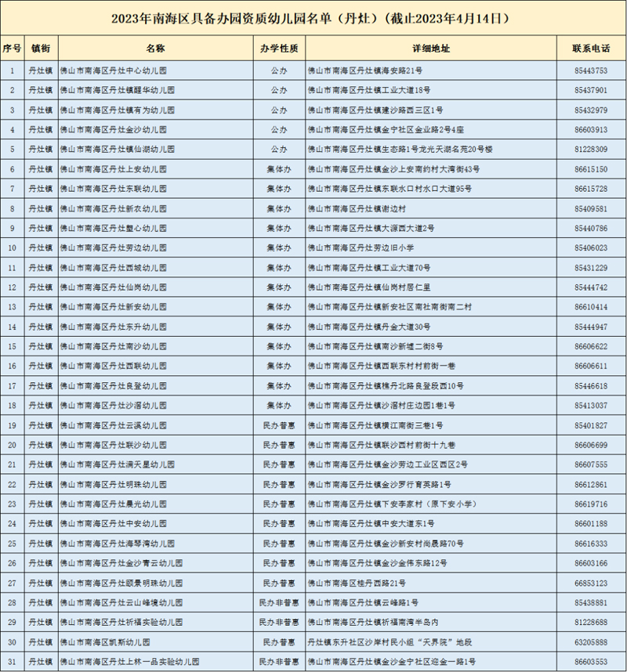Viewport: 627px width, 672px height.
Task: Click the 办学性质 column header
Action: (x=279, y=49)
